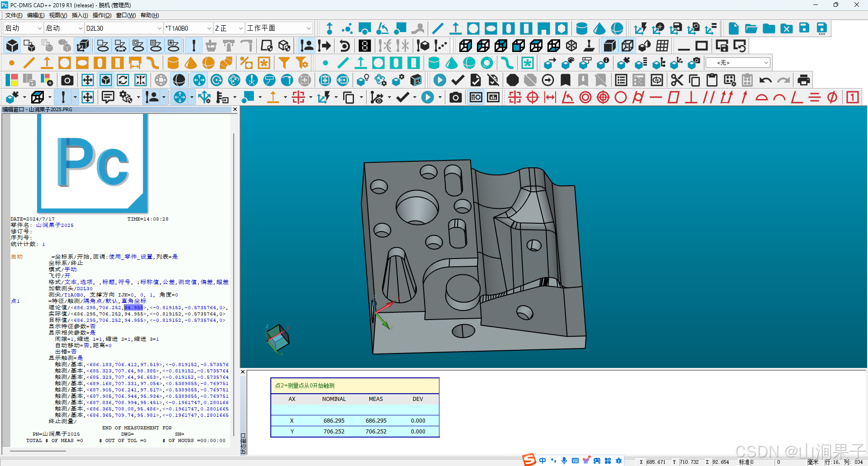Open the 文件(F) menu

coord(14,15)
